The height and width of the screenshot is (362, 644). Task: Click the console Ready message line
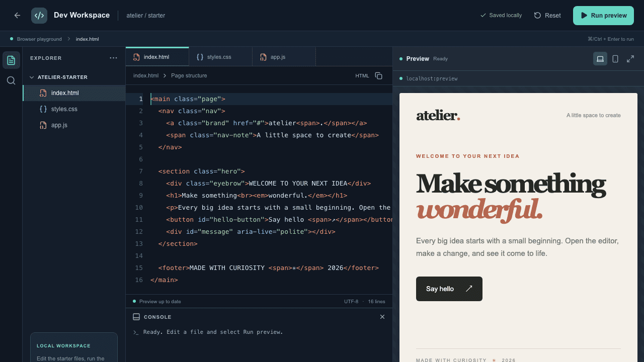point(213,332)
